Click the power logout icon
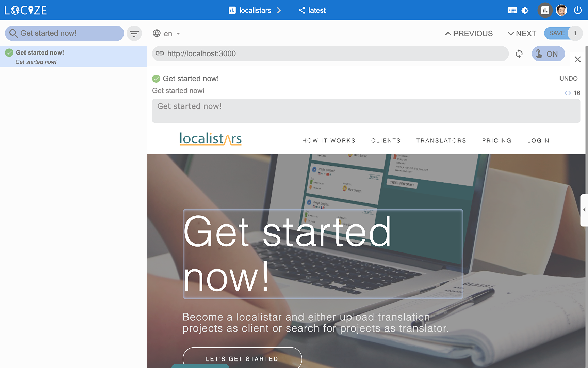 coord(577,10)
